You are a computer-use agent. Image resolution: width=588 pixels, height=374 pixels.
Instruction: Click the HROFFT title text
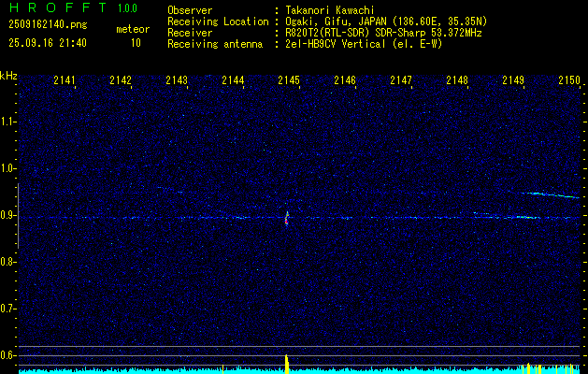click(57, 7)
